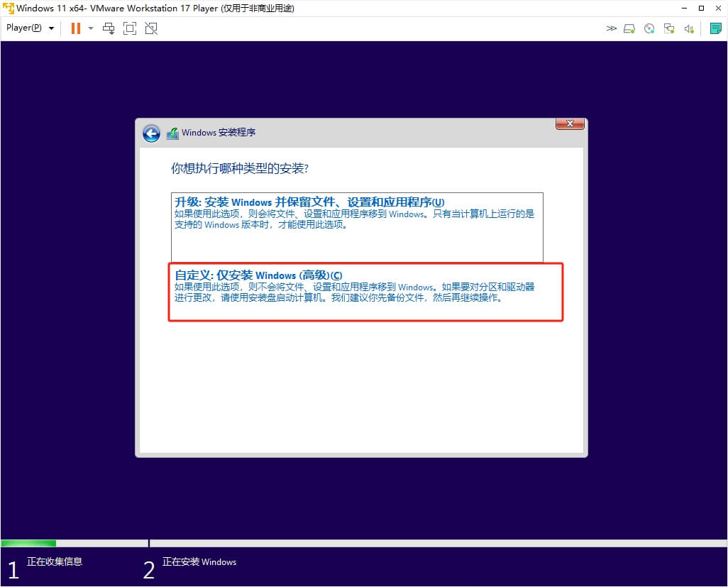
Task: Click step 2 正在安装 Windows label
Action: [x=199, y=562]
